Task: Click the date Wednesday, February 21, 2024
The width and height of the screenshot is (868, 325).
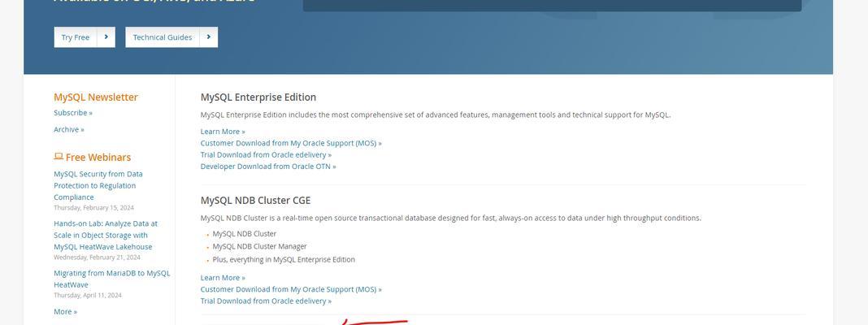Action: coord(97,258)
